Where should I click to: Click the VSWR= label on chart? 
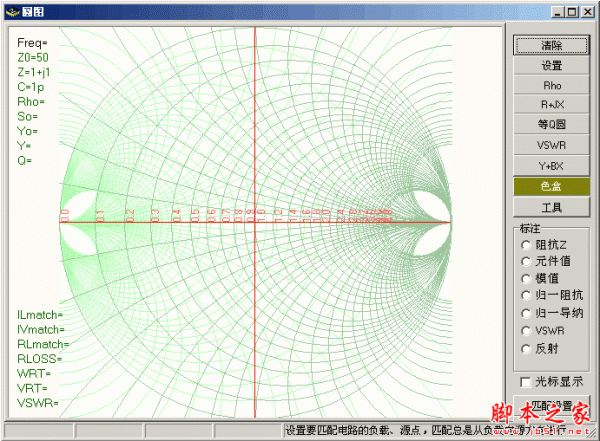[x=38, y=403]
